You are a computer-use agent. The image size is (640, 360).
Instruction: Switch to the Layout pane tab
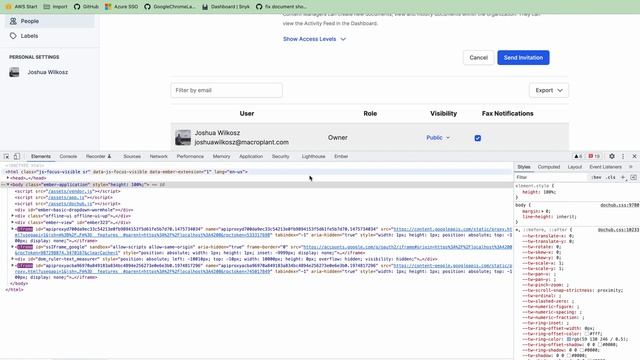click(574, 167)
